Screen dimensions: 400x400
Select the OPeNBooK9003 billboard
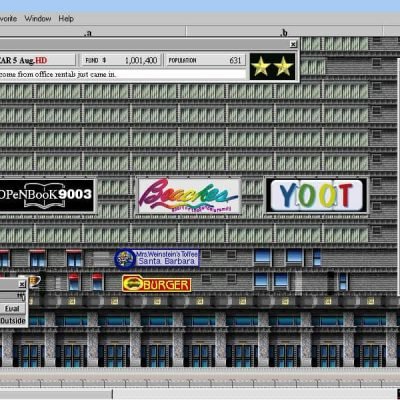coord(47,196)
